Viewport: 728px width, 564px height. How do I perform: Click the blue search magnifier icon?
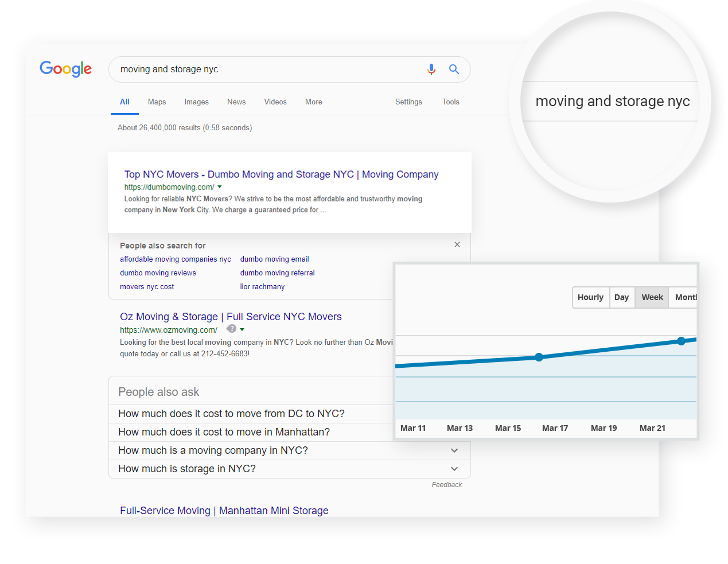pos(454,69)
